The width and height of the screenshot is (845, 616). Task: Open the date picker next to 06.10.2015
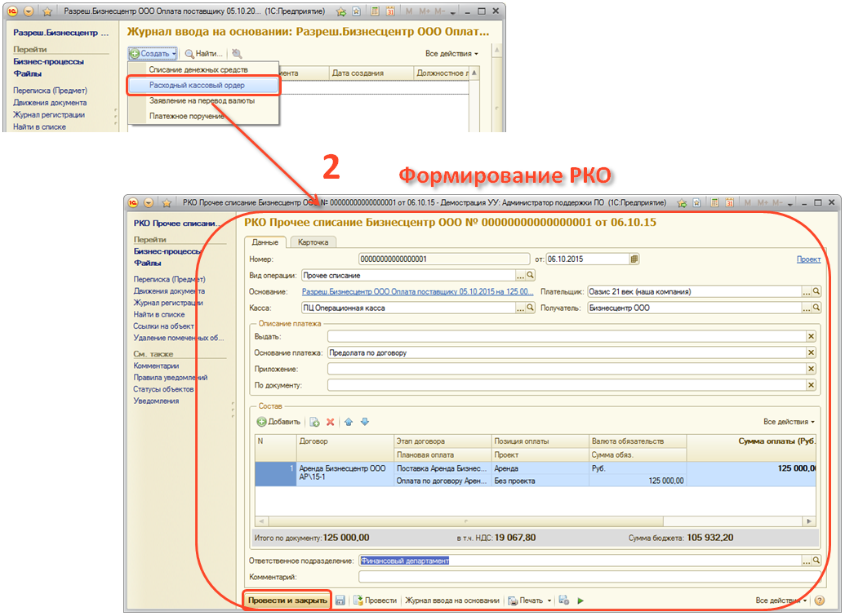click(x=634, y=259)
